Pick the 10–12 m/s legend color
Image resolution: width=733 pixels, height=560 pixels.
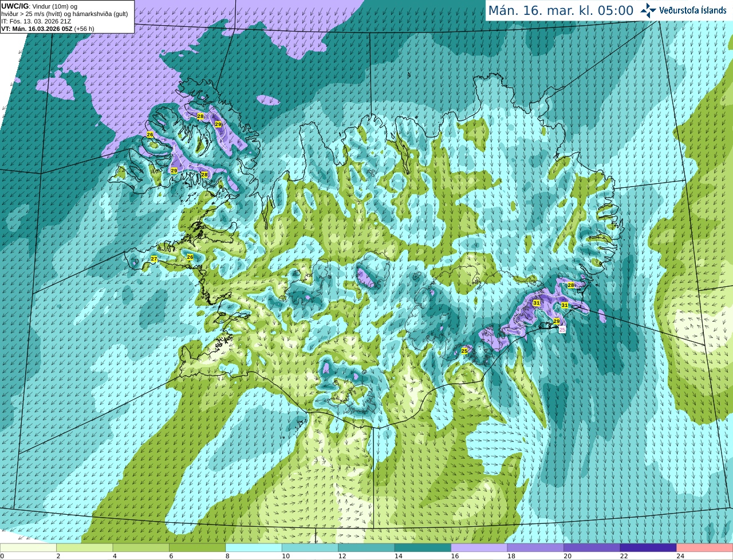tap(310, 547)
